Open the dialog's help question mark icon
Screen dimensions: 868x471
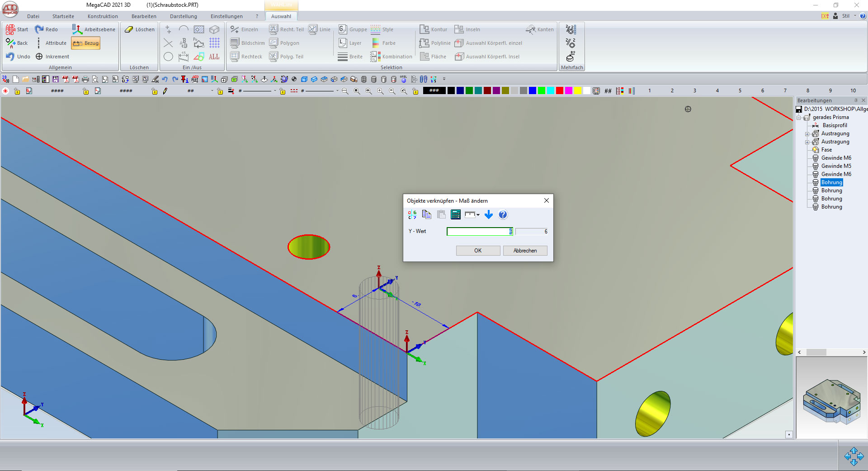tap(503, 214)
